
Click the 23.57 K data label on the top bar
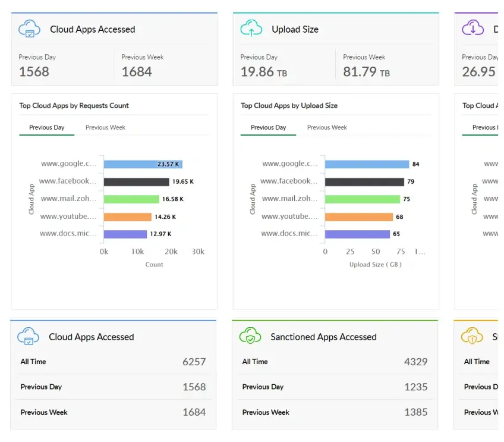click(169, 164)
